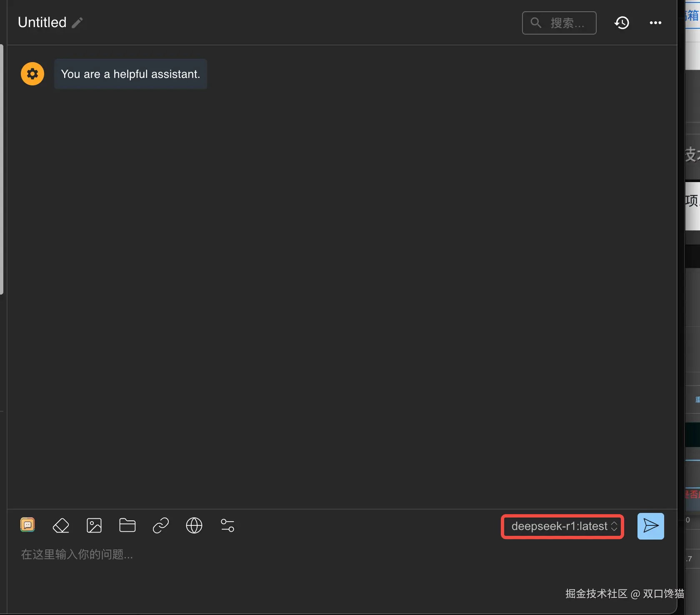Select the 'You are a helpful assistant.' system prompt
This screenshot has height=615, width=700.
[130, 74]
